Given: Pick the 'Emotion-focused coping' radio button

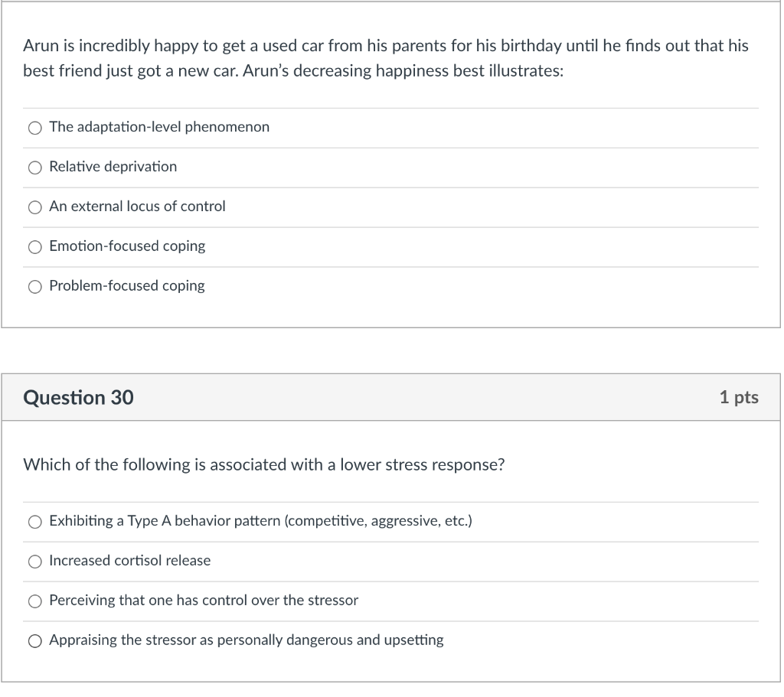Looking at the screenshot, I should point(34,247).
